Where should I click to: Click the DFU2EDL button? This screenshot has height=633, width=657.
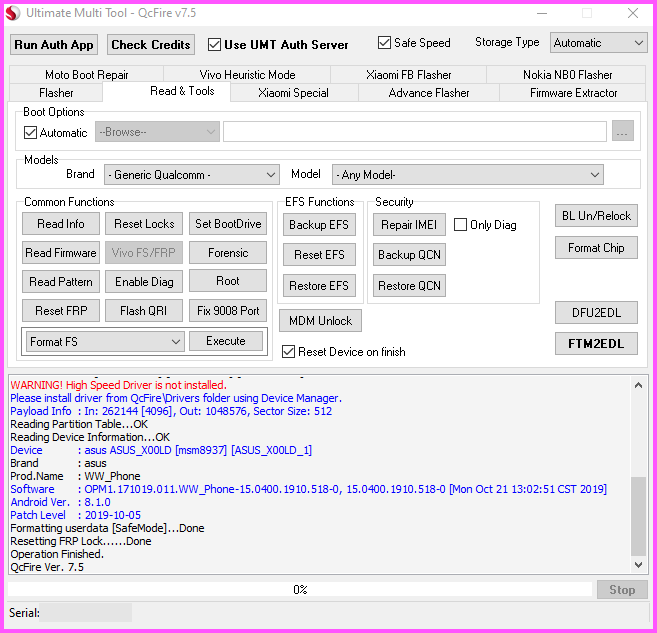click(596, 313)
